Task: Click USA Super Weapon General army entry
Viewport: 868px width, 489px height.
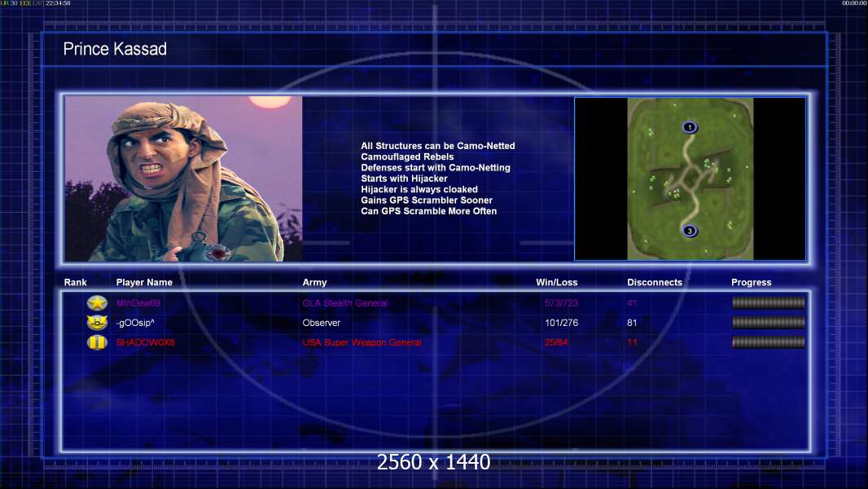Action: [x=362, y=342]
